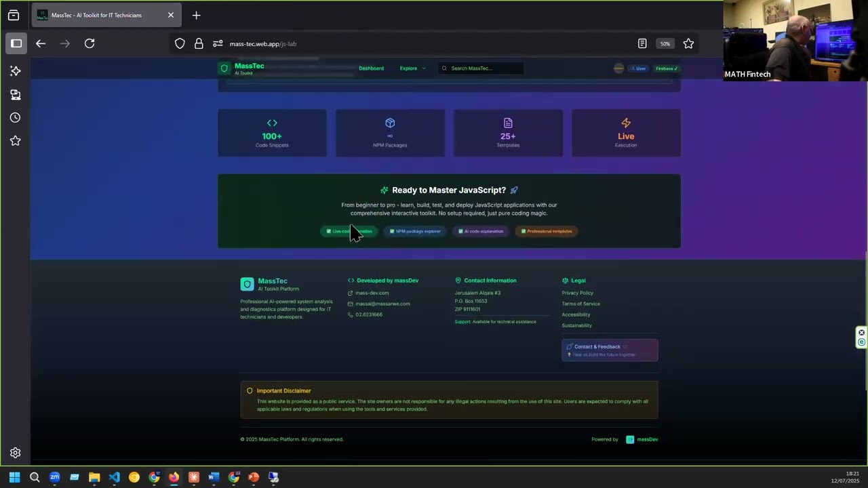The height and width of the screenshot is (488, 868).
Task: Click the Contact Information heading
Action: click(490, 281)
